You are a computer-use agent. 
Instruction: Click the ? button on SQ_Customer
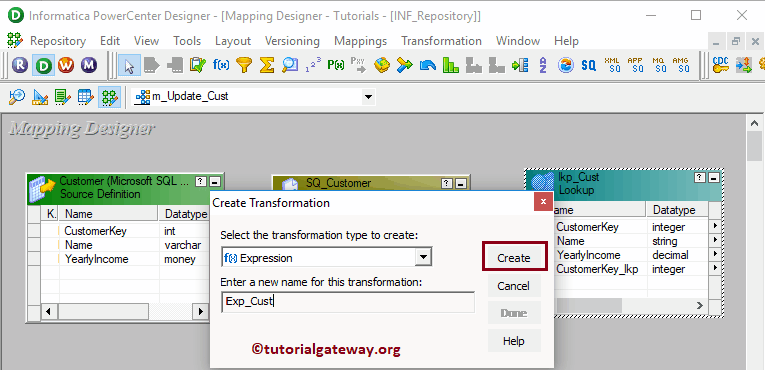click(447, 184)
